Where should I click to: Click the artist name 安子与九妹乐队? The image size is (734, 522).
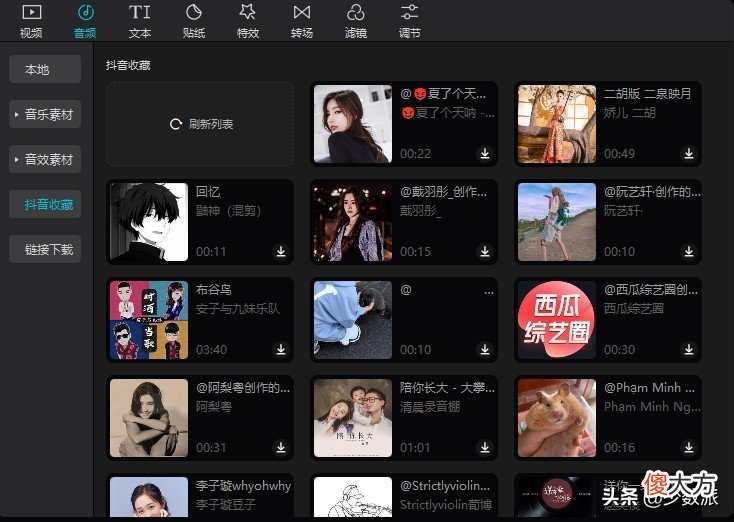[238, 309]
